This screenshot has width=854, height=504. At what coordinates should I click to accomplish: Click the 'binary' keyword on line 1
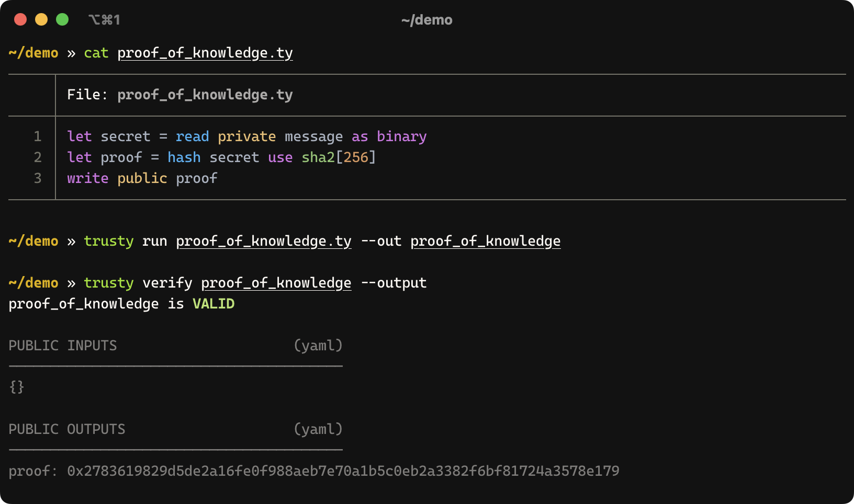(x=402, y=136)
